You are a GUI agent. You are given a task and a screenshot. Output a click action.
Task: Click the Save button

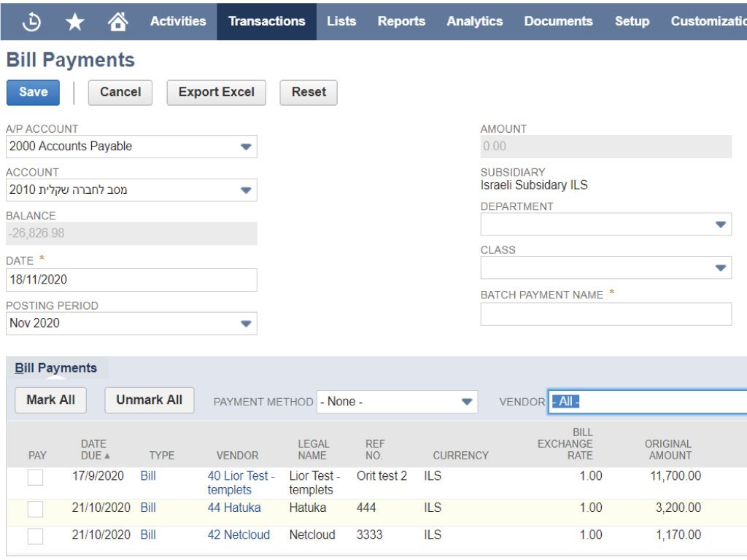point(34,93)
